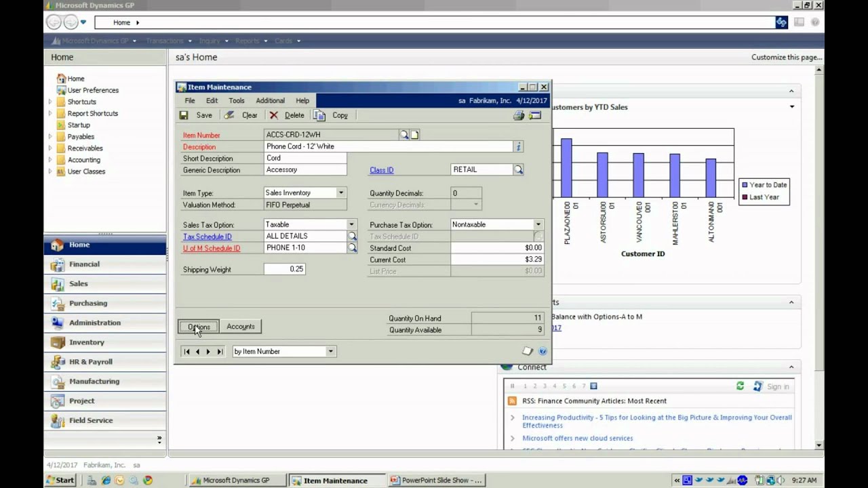
Task: Expand the Shortcuts folder in navigation tree
Action: 50,102
